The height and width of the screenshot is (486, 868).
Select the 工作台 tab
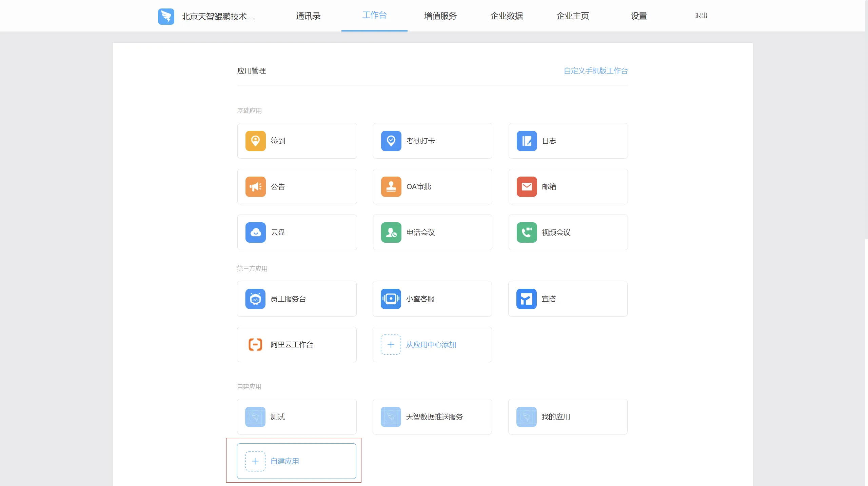click(374, 15)
